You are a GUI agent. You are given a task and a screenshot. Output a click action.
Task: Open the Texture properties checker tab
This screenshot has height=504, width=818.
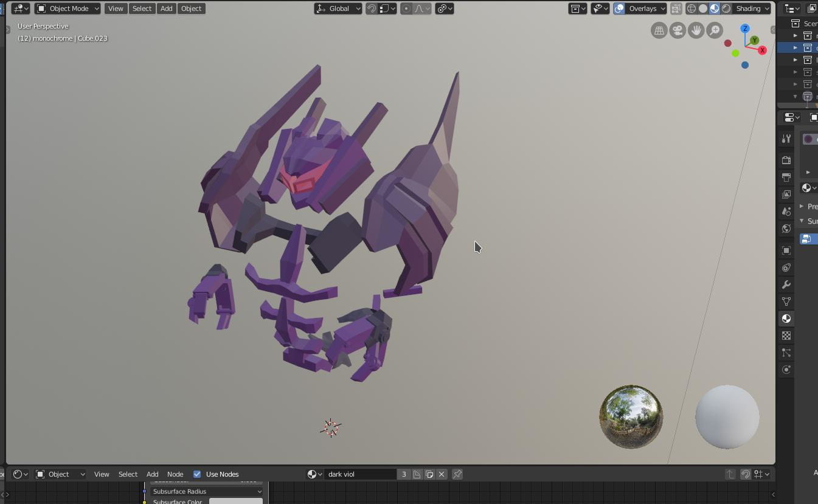point(786,336)
